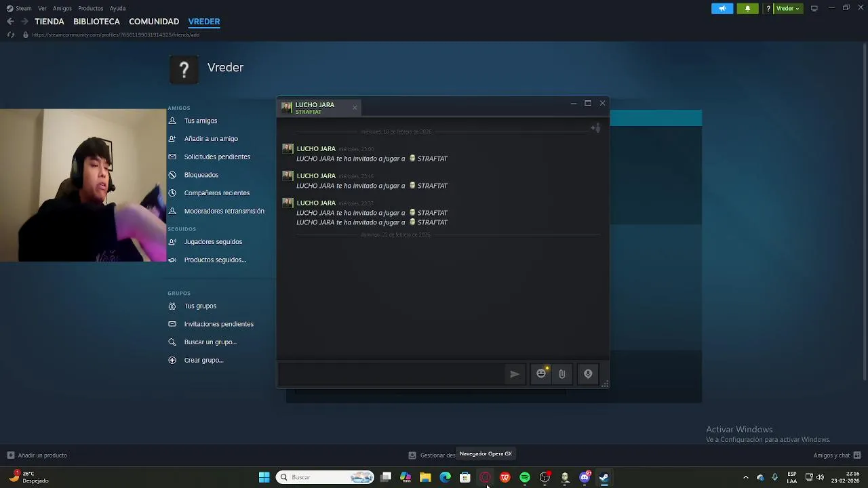This screenshot has height=488, width=868.
Task: Open the Windows Start menu
Action: 264,478
